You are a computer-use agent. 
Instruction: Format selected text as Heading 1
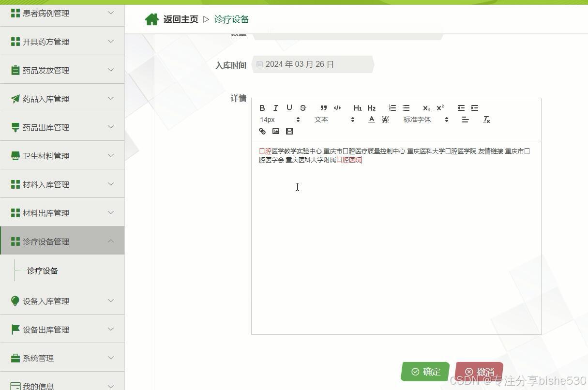(357, 108)
